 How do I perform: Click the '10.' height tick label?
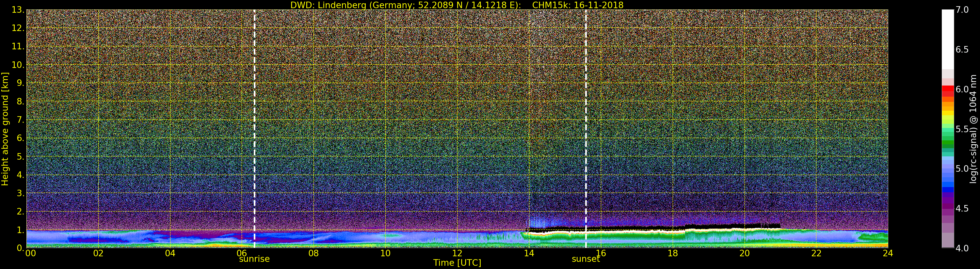point(18,65)
